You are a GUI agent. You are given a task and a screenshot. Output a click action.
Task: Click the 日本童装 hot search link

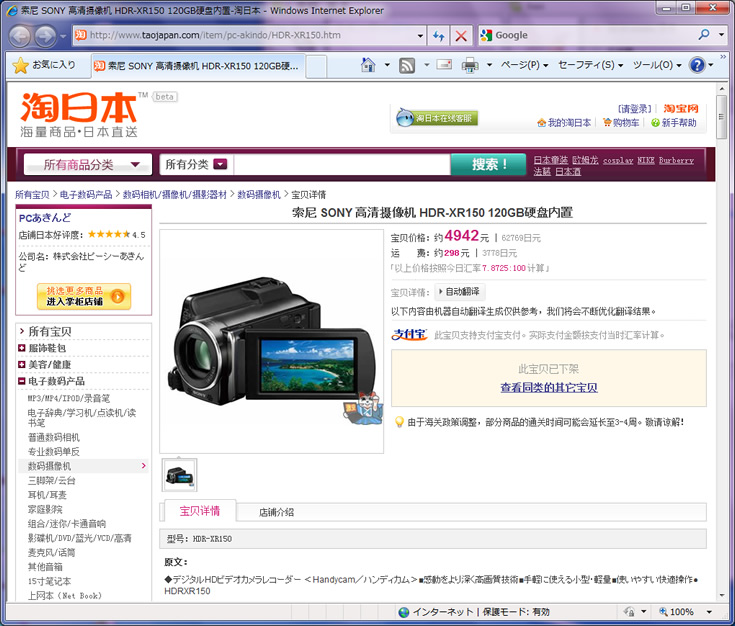point(551,160)
